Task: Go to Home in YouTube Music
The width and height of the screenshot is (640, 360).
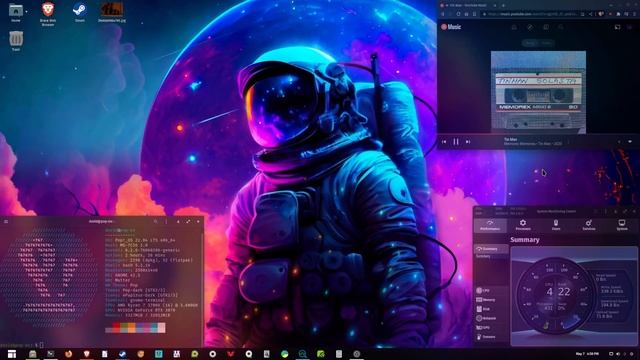Action: click(514, 27)
